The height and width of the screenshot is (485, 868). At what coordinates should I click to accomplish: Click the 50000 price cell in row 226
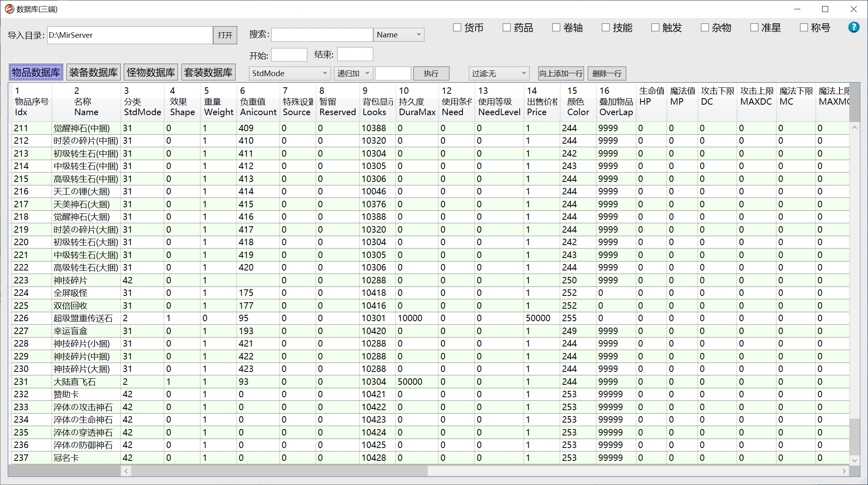pos(542,318)
